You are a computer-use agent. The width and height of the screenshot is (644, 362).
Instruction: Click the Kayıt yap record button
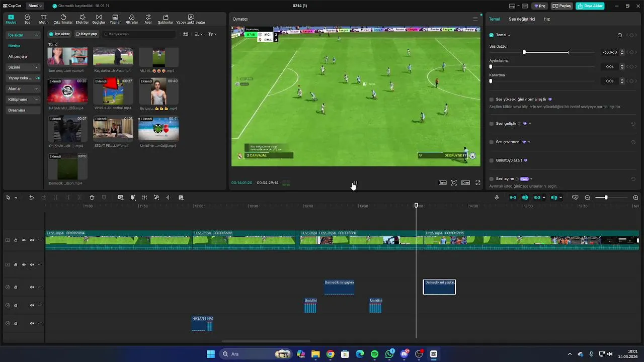87,34
